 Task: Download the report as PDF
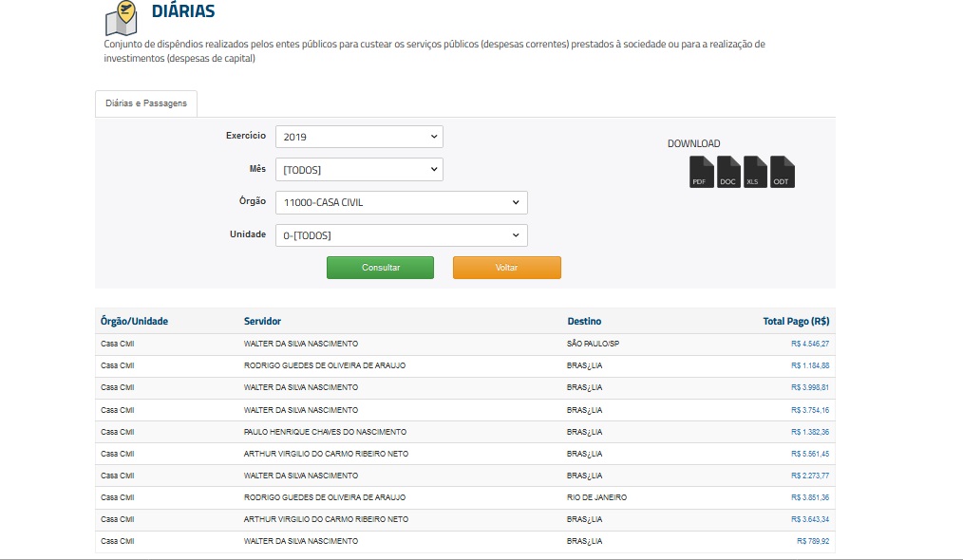[x=701, y=172]
